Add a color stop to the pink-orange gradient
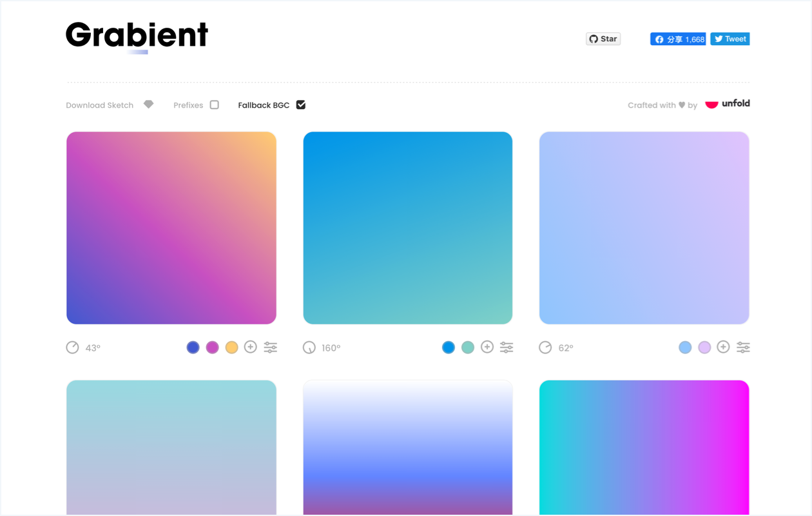The image size is (812, 516). click(251, 347)
